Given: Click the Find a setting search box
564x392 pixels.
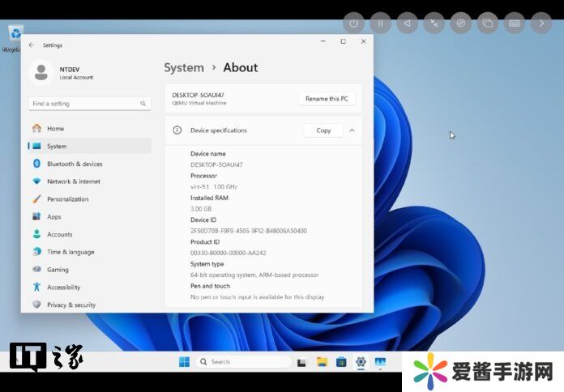Looking at the screenshot, I should click(85, 104).
